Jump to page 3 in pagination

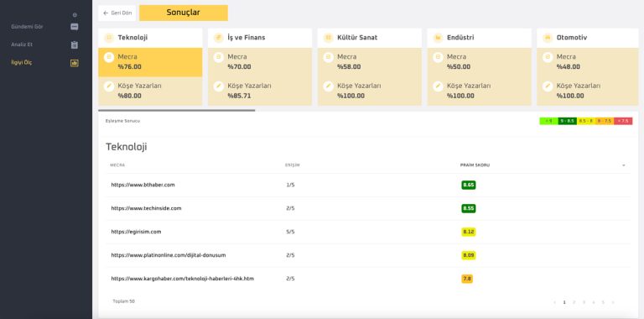[584, 302]
